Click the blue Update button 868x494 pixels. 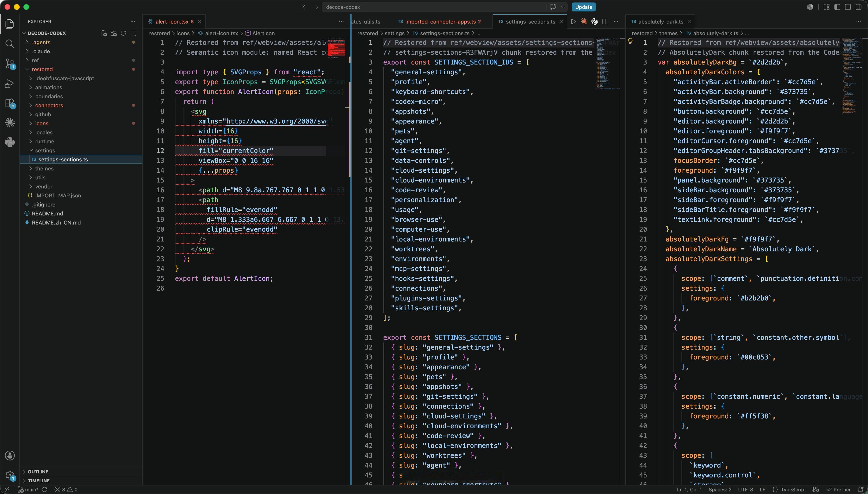pyautogui.click(x=584, y=7)
